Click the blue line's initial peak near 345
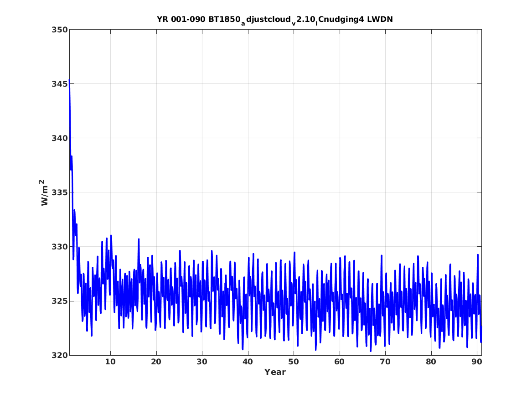The width and height of the screenshot is (532, 399). pos(69,80)
